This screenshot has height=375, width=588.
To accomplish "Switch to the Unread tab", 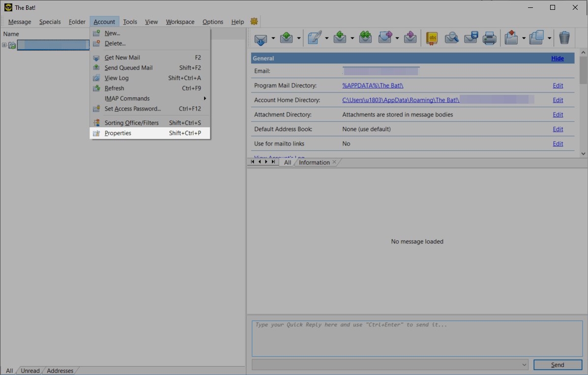I will pos(30,371).
